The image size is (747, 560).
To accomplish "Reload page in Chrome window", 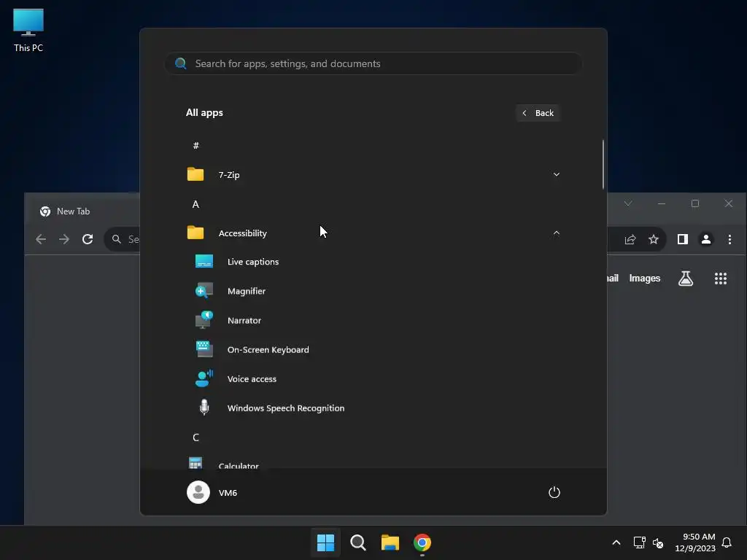I will tap(88, 239).
